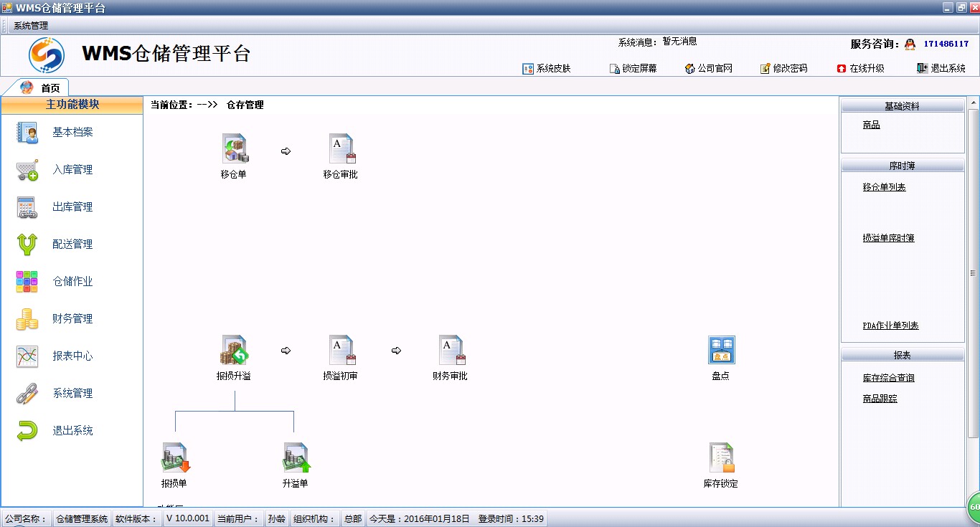Open the 库存锁定 stock lock icon
This screenshot has height=527, width=980.
tap(721, 458)
